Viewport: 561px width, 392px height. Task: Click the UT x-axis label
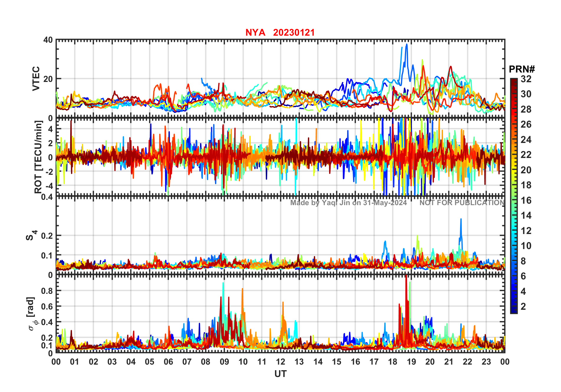pyautogui.click(x=280, y=374)
